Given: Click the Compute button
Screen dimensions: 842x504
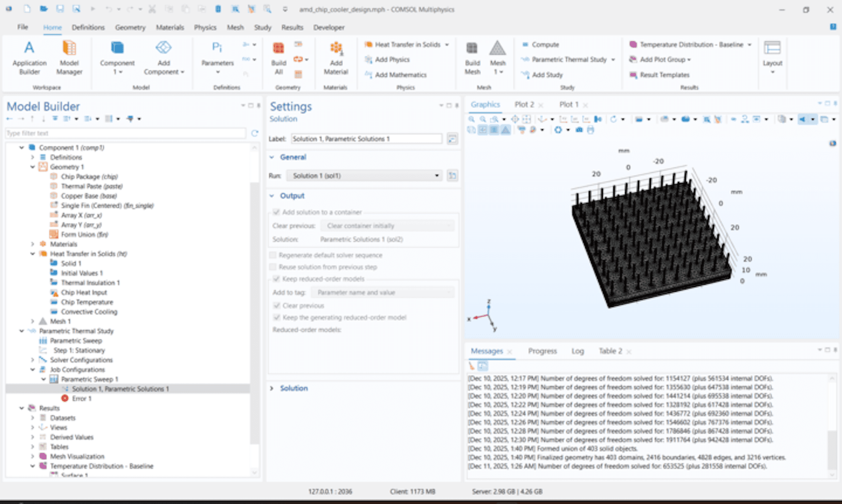Looking at the screenshot, I should pos(545,45).
